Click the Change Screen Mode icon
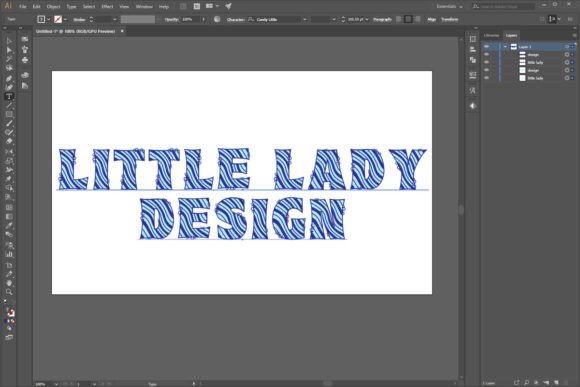This screenshot has width=580, height=387. tap(9, 337)
